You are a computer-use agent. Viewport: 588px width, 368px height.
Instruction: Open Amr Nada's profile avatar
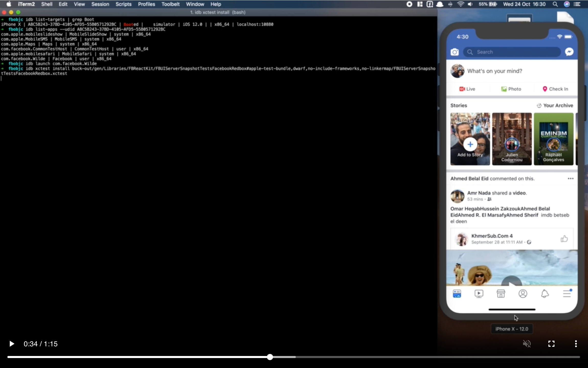[457, 196]
